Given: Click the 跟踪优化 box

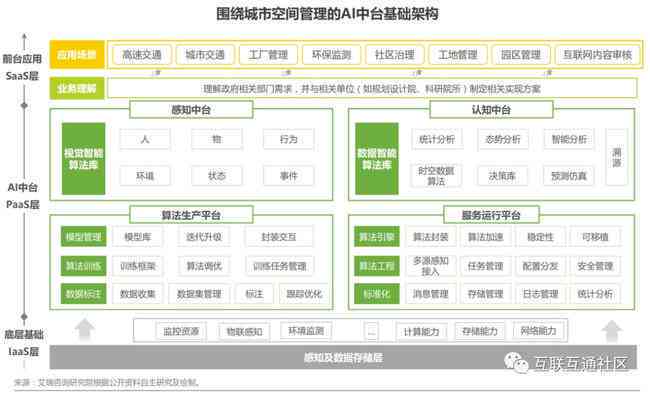Looking at the screenshot, I should (303, 294).
